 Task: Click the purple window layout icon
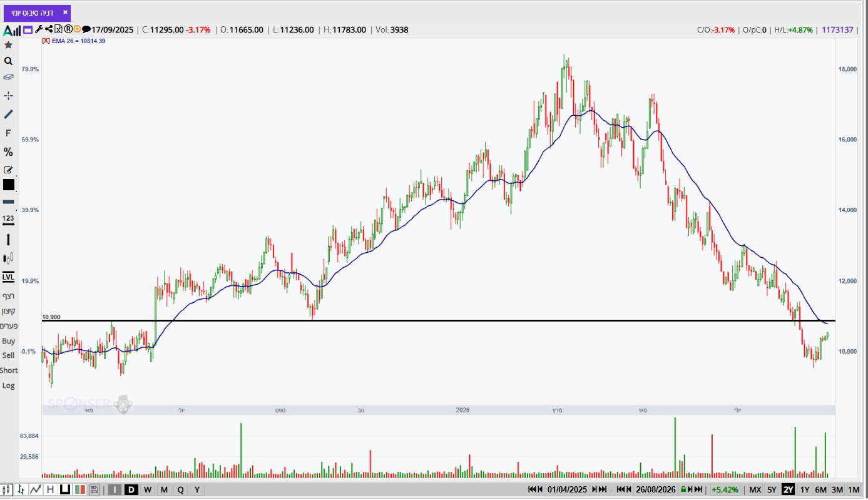pyautogui.click(x=28, y=29)
